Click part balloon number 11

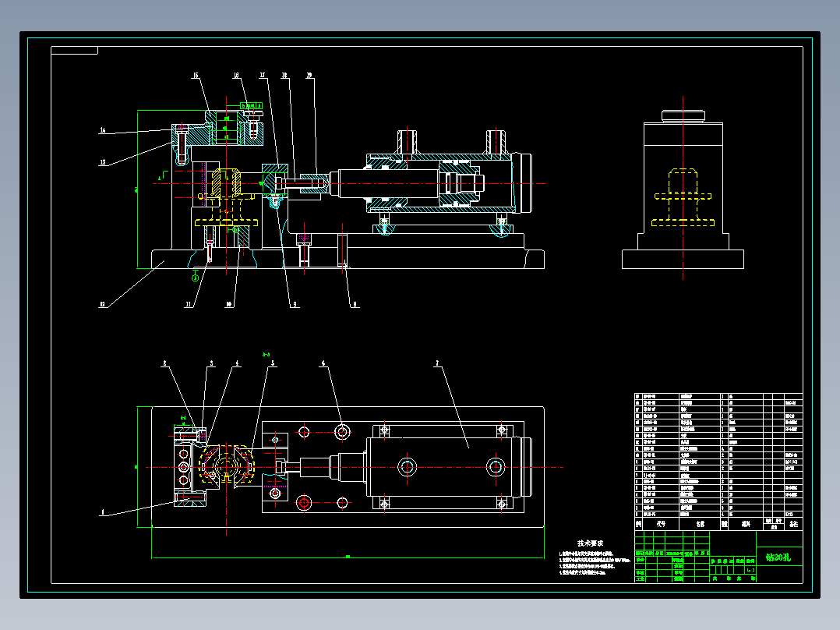pos(188,305)
